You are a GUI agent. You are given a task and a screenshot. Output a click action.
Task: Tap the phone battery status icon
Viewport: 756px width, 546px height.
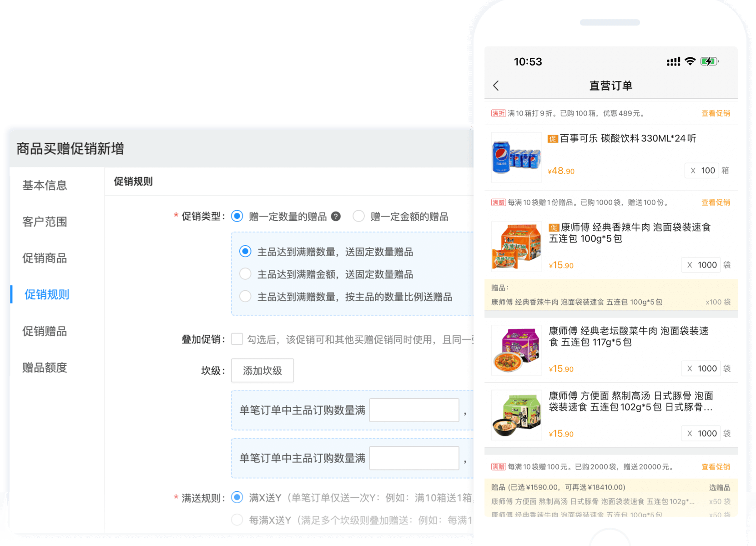[x=709, y=61]
